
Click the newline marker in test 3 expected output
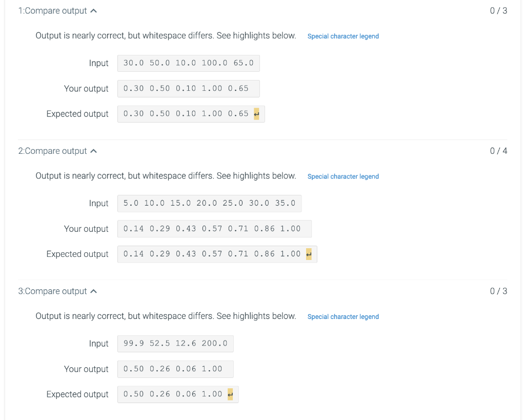click(x=229, y=394)
